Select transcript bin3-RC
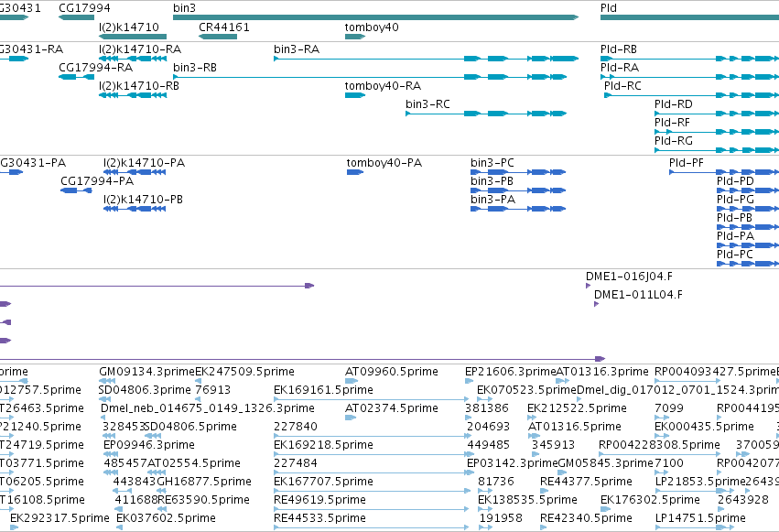Viewport: 779px width, 532px height. click(x=486, y=114)
